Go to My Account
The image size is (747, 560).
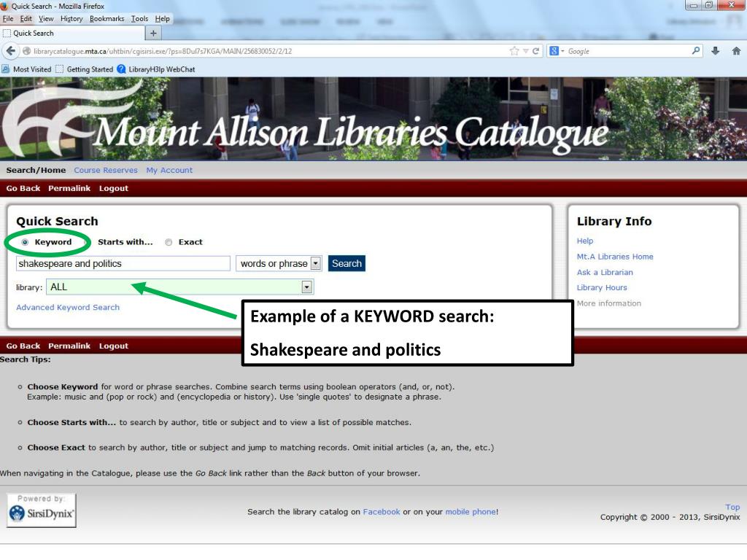tap(169, 170)
